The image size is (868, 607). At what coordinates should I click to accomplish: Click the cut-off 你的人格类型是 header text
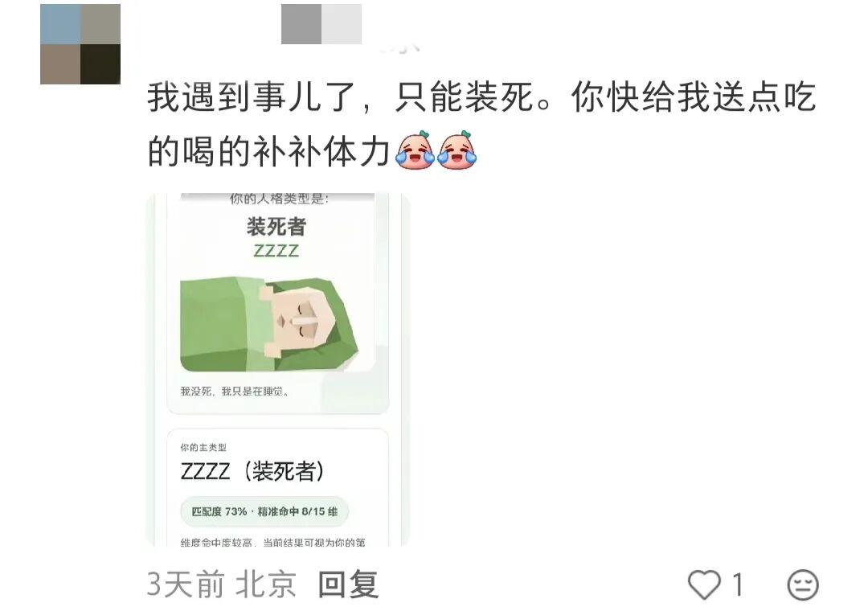(x=279, y=199)
